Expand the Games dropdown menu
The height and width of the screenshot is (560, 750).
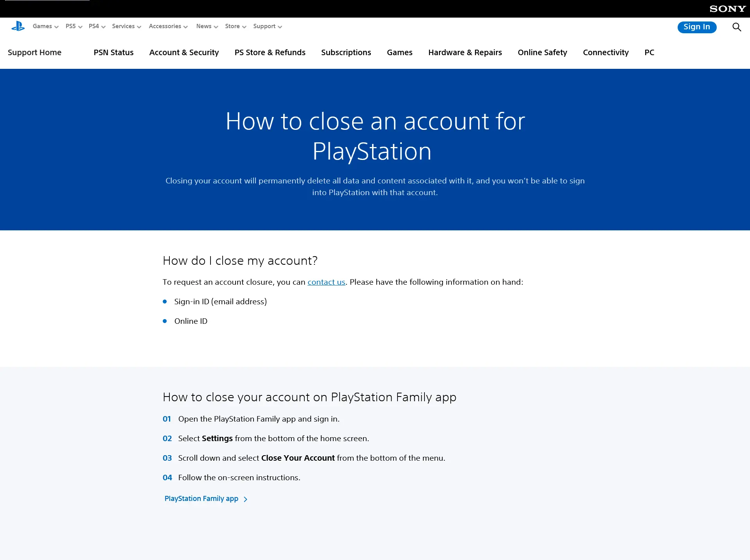click(x=45, y=26)
